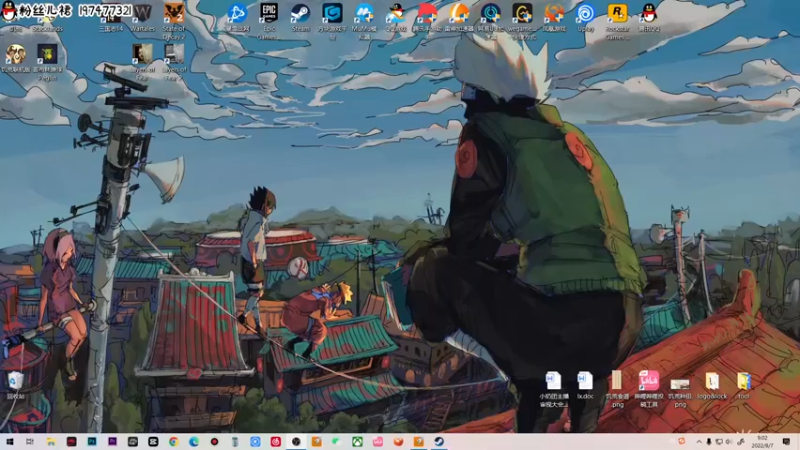The image size is (800, 450).
Task: Open the 饥荒联机版 Don't Starve shortcut
Action: point(16,58)
